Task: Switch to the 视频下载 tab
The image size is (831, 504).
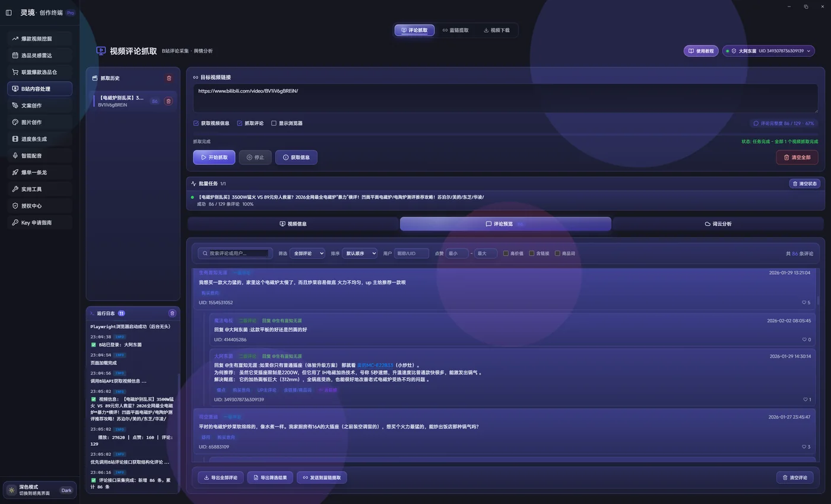Action: click(x=496, y=30)
